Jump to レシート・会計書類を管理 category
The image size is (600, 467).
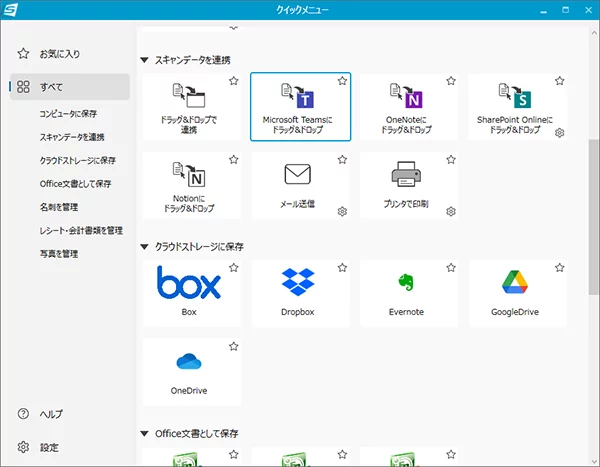[x=81, y=230]
